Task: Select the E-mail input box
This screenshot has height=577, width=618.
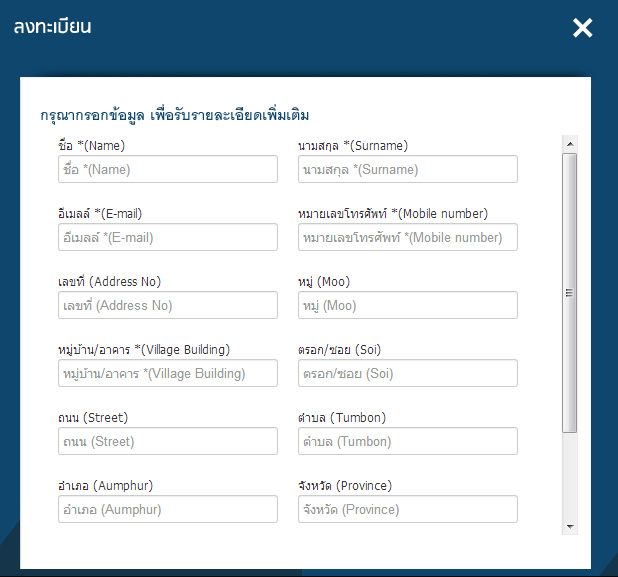Action: 168,238
